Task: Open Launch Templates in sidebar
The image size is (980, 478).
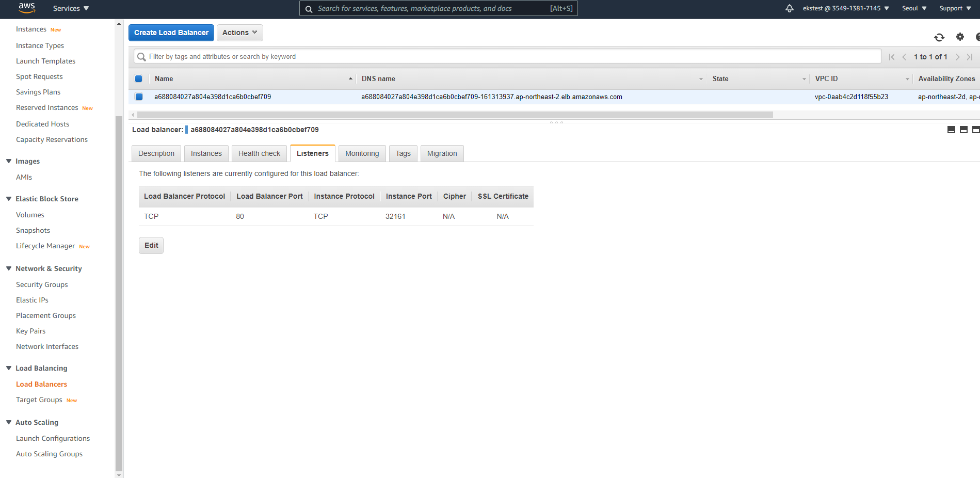Action: point(45,61)
